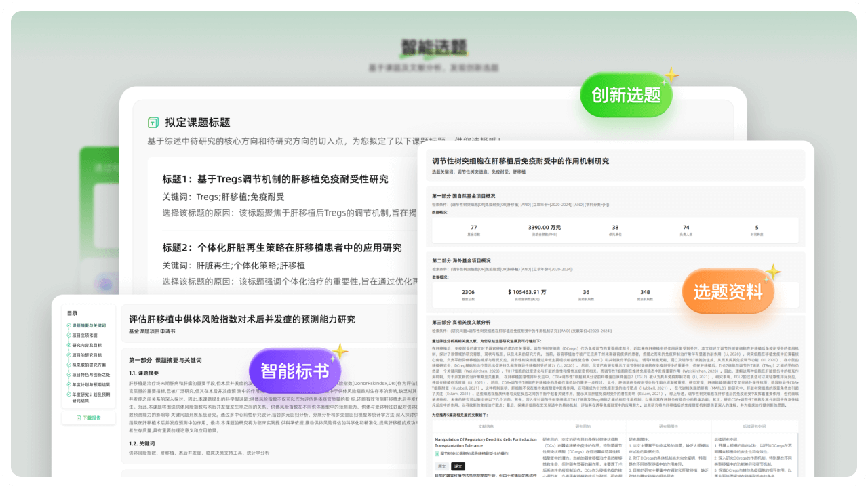Click check icon beside 研究内容及目标
This screenshot has height=488, width=868.
(68, 345)
